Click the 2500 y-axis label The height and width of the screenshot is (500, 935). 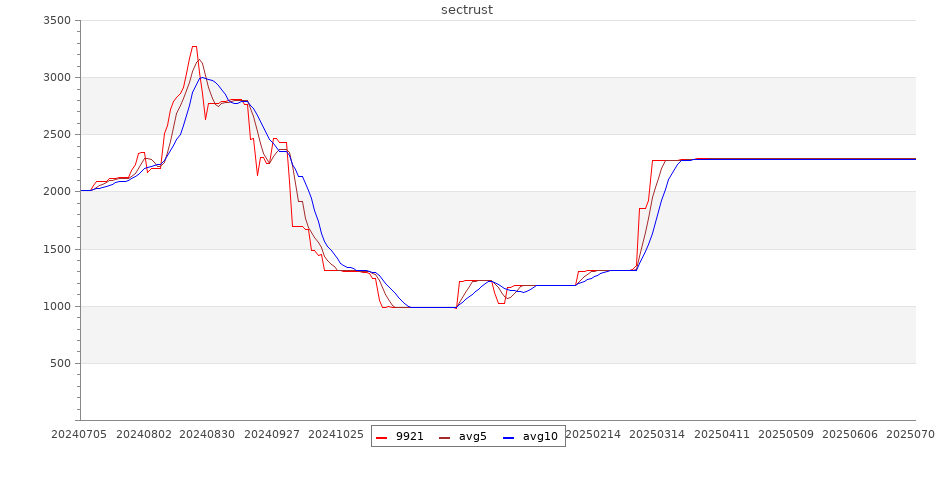(58, 134)
